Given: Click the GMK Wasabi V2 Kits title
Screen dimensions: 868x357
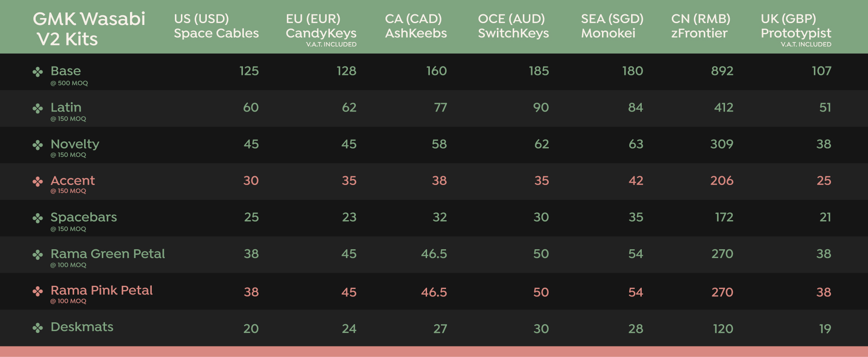Looking at the screenshot, I should 89,29.
